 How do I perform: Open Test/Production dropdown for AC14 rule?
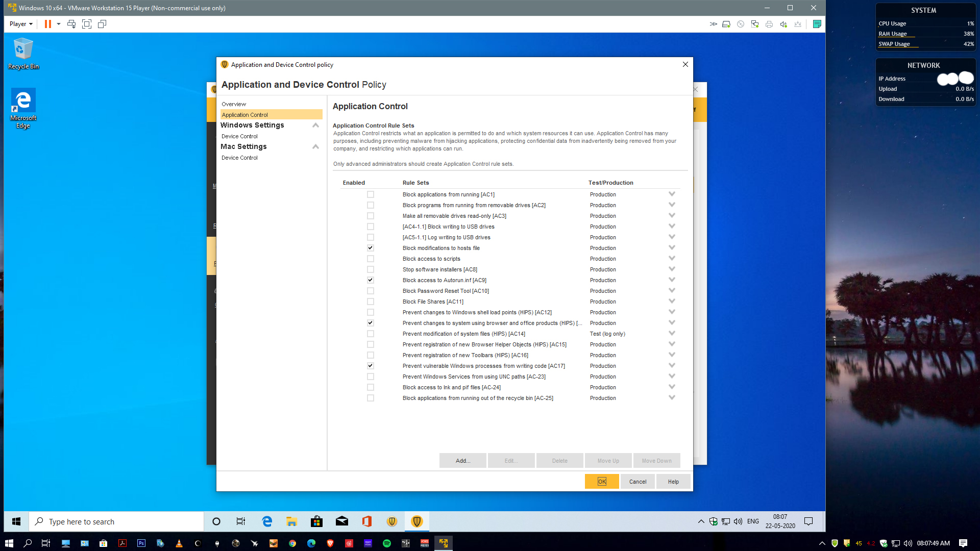click(672, 334)
